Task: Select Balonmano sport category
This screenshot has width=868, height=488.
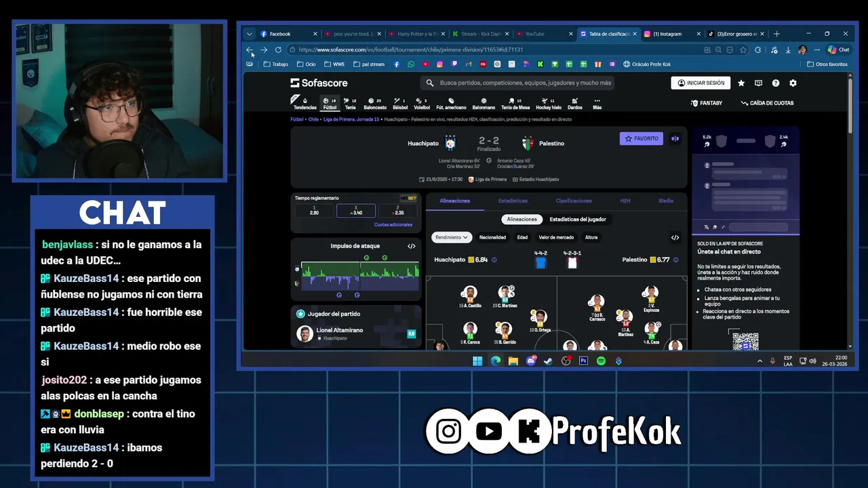Action: pyautogui.click(x=484, y=103)
